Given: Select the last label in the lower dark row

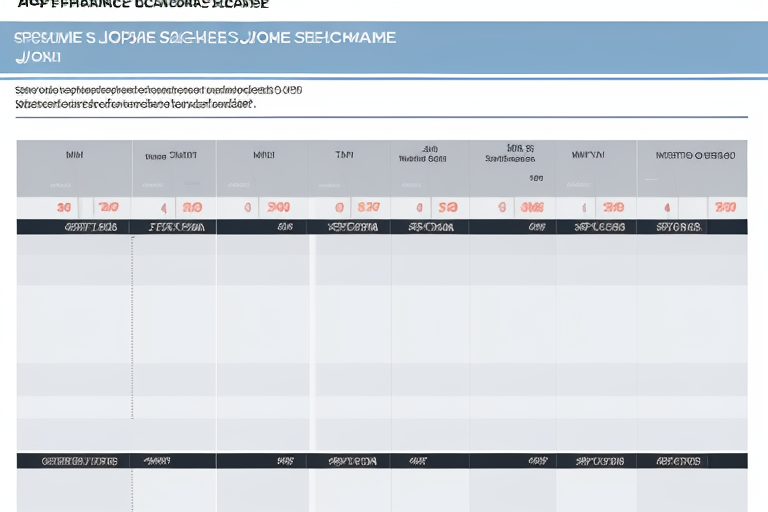Looking at the screenshot, I should point(679,461).
